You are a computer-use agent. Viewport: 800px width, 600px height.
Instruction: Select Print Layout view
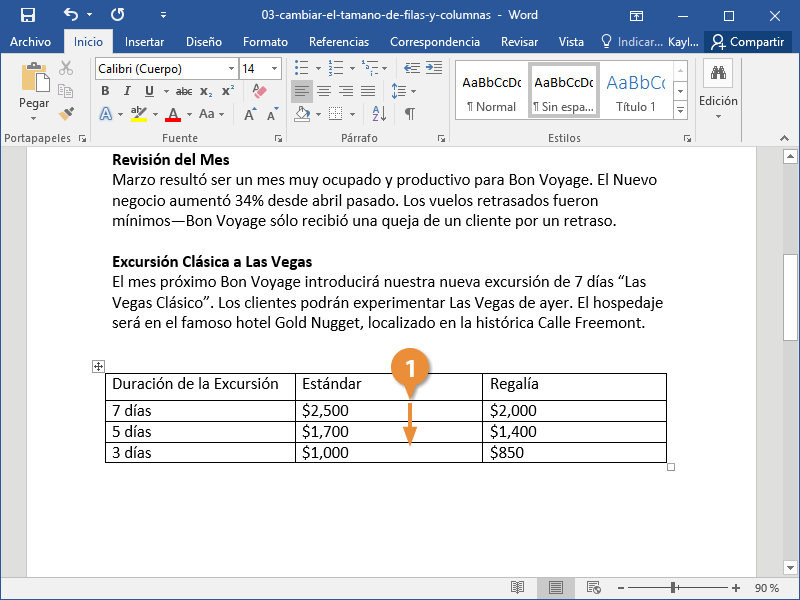coord(556,588)
